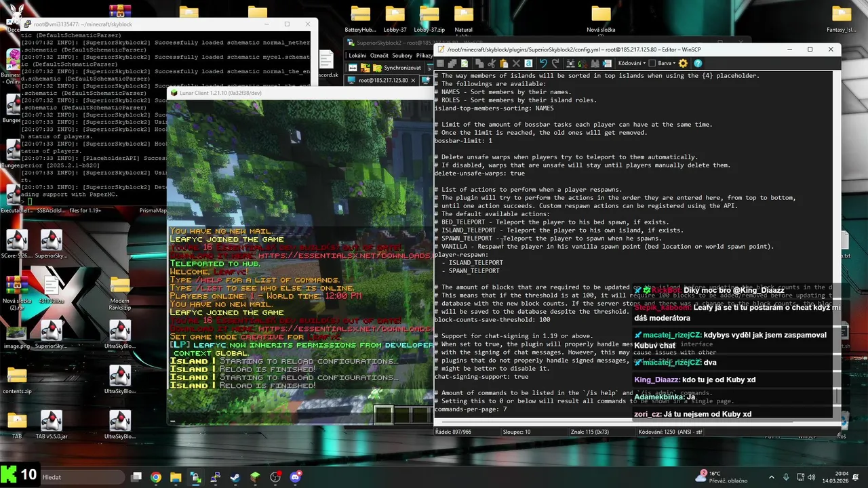Screen dimensions: 868x488
Task: Select the Natural desktop archive icon
Action: [463, 19]
